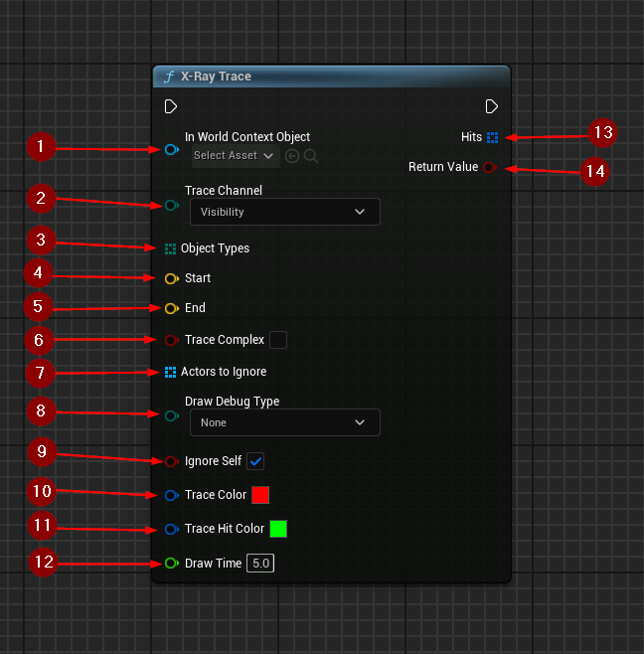Viewport: 644px width, 654px height.
Task: Click the Object Types array pin
Action: 171,248
